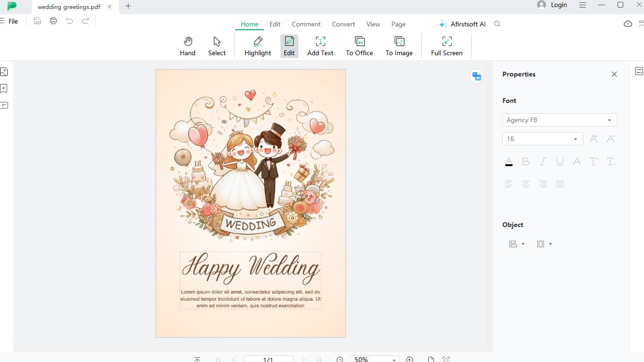The height and width of the screenshot is (362, 644).
Task: Click the fit-to-screen icon in bottom bar
Action: click(x=446, y=360)
